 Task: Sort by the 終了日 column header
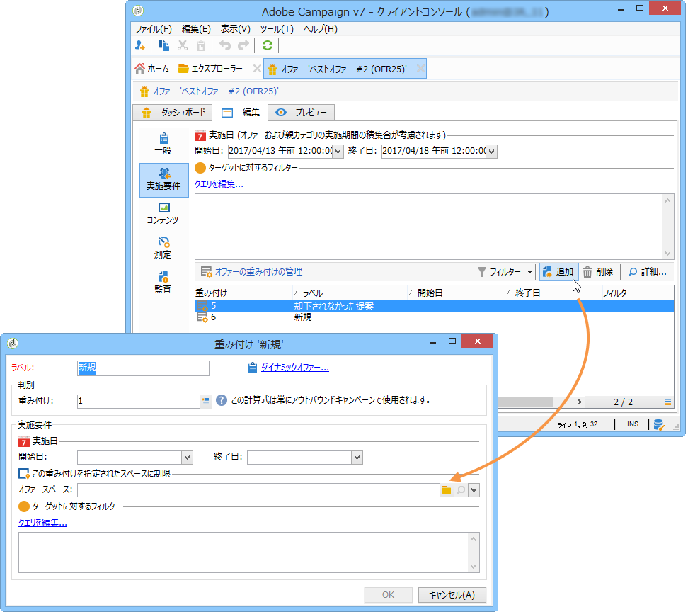coord(552,293)
